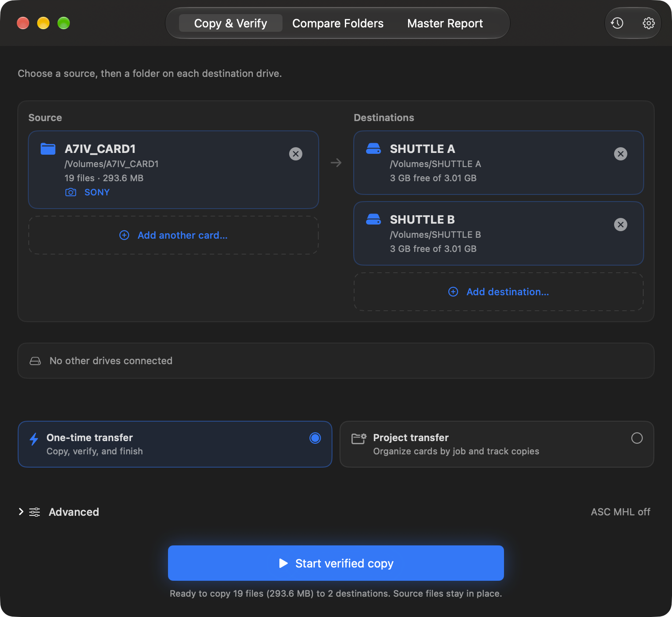The width and height of the screenshot is (672, 617).
Task: Click the drive icon by No other drives connected
Action: (x=35, y=361)
